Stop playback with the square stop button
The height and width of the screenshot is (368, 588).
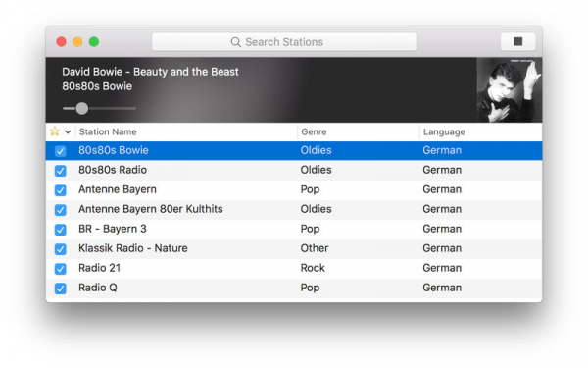[x=517, y=41]
